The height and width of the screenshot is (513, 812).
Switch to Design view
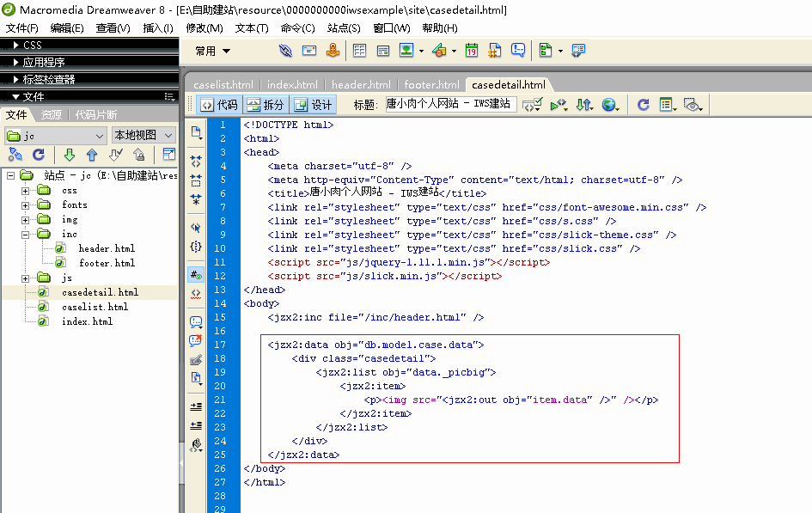pos(314,105)
